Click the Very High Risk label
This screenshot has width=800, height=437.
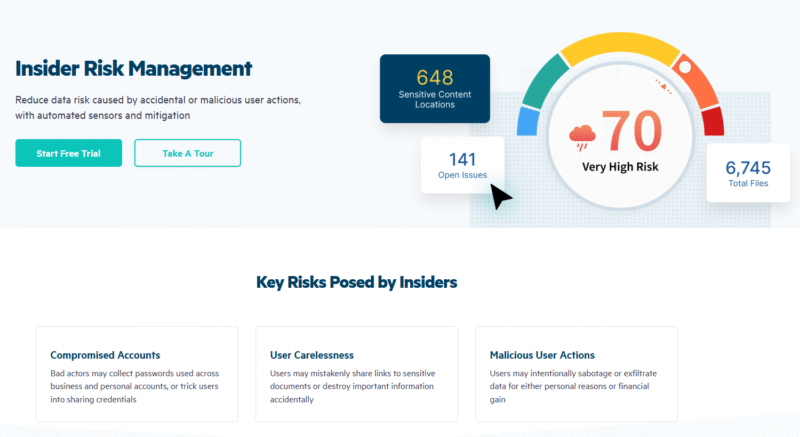[620, 167]
